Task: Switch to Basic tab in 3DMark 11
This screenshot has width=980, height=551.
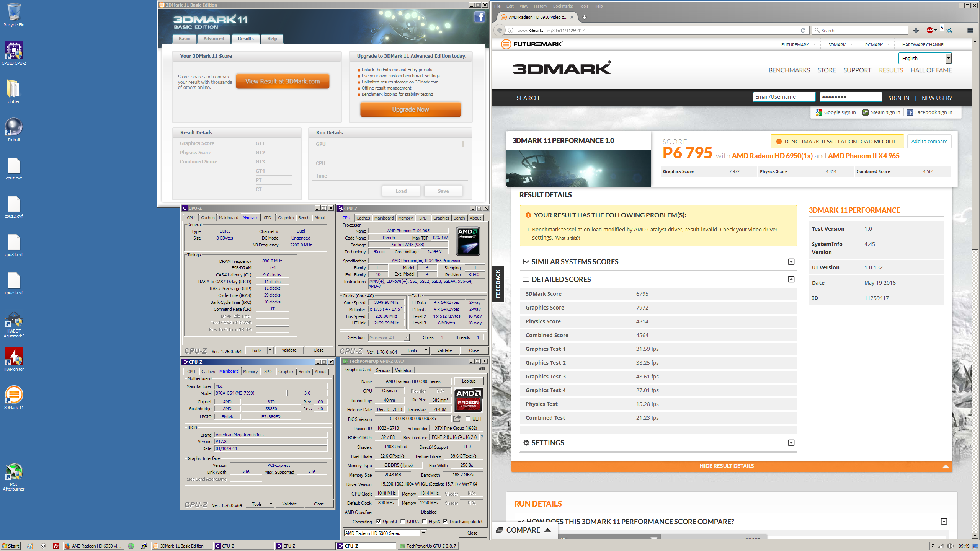Action: (184, 39)
